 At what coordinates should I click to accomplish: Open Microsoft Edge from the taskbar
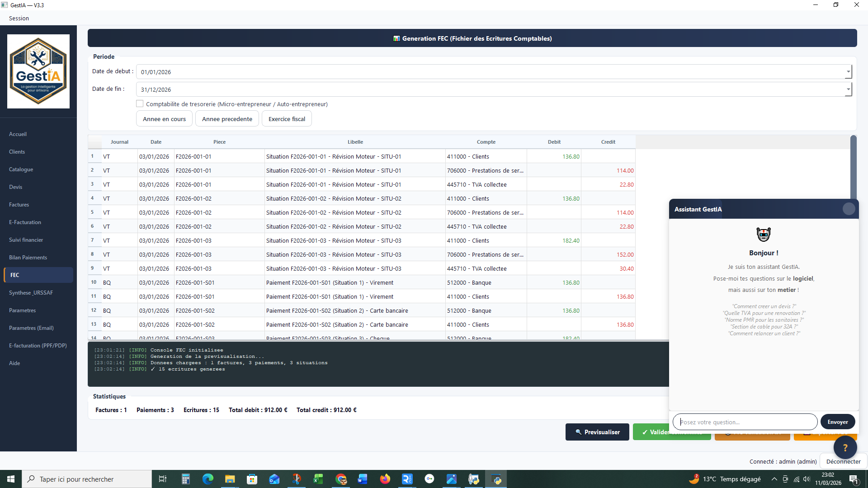coord(208,479)
